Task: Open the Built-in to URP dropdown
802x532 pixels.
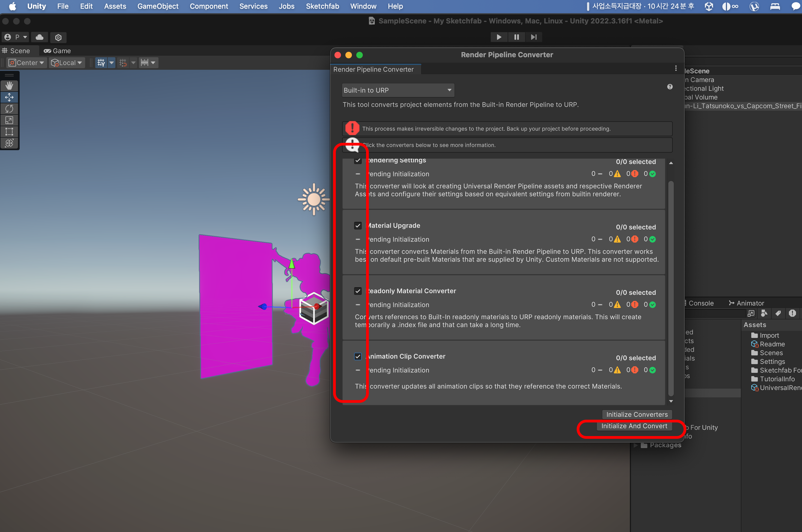Action: pyautogui.click(x=398, y=90)
